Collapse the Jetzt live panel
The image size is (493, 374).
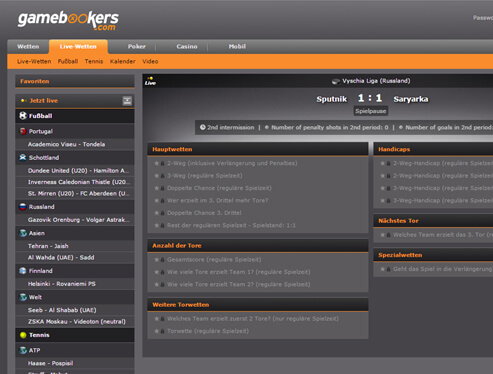[x=127, y=101]
